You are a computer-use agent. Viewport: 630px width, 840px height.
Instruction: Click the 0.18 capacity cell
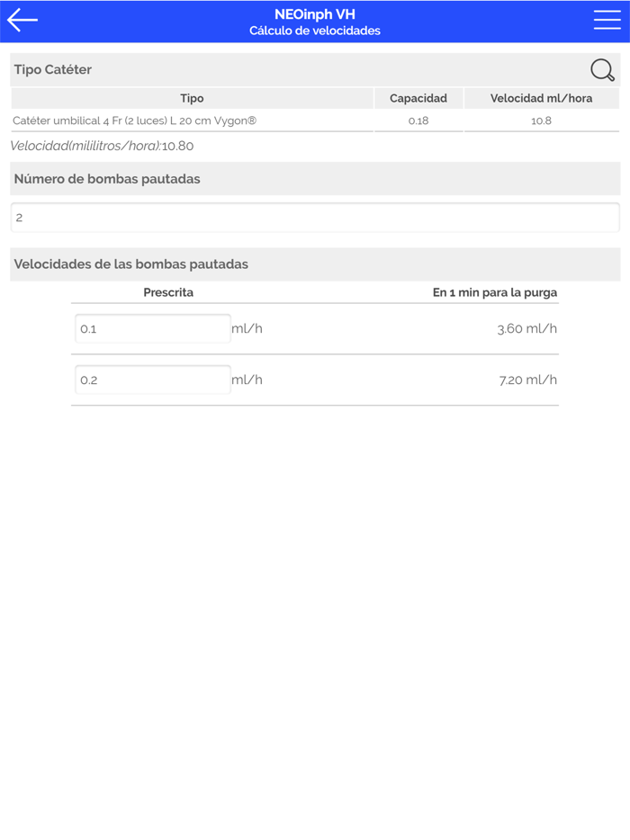click(x=418, y=121)
